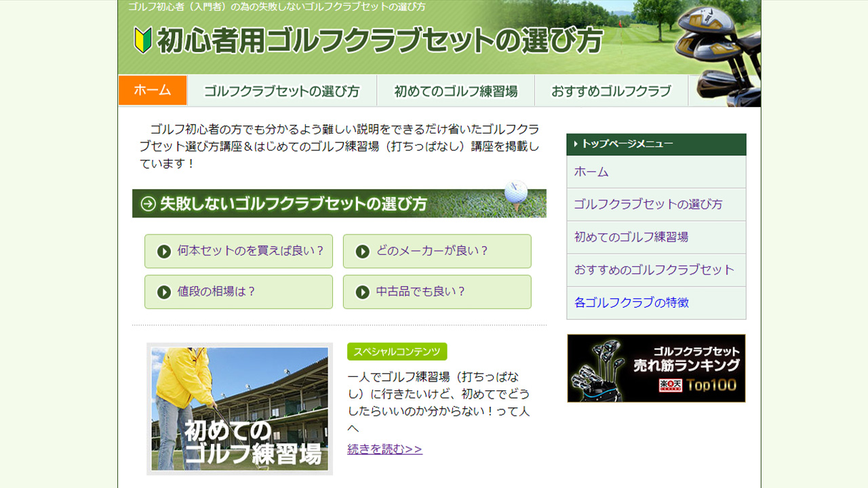Select ゴルフクラブセットの選び方 in the sidebar menu
The height and width of the screenshot is (488, 868).
[x=656, y=205]
